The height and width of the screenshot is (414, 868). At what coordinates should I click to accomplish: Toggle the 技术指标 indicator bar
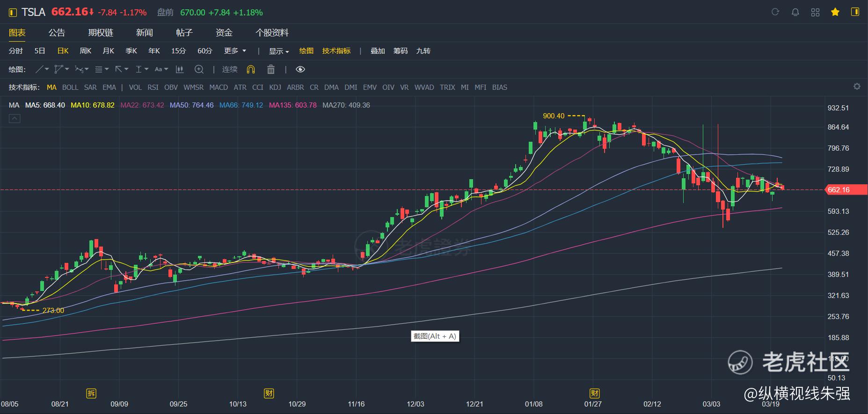[x=336, y=51]
